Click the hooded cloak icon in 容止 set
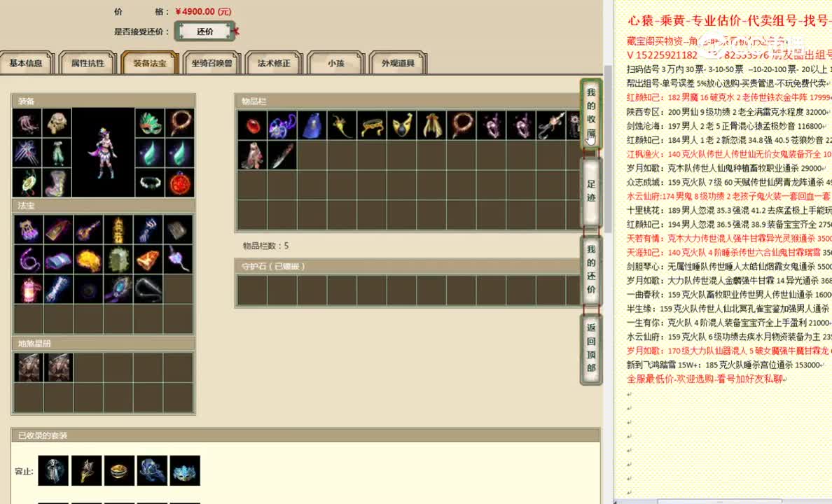This screenshot has width=832, height=504. tap(53, 470)
